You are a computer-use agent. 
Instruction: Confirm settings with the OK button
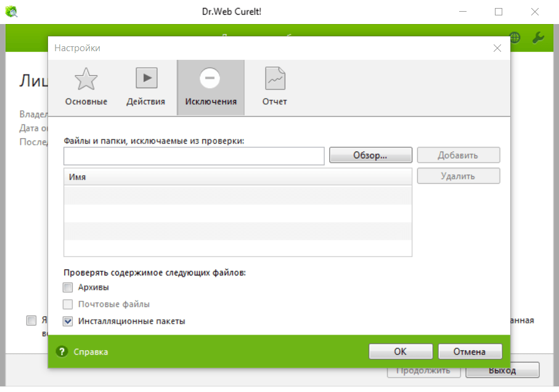click(x=400, y=352)
